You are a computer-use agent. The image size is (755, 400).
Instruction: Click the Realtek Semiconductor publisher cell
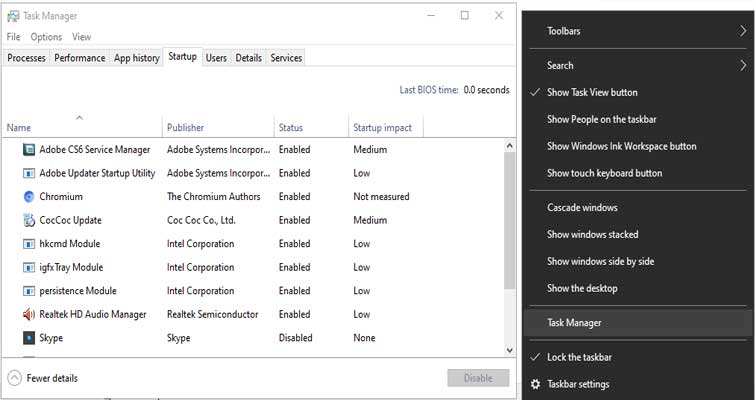(213, 315)
